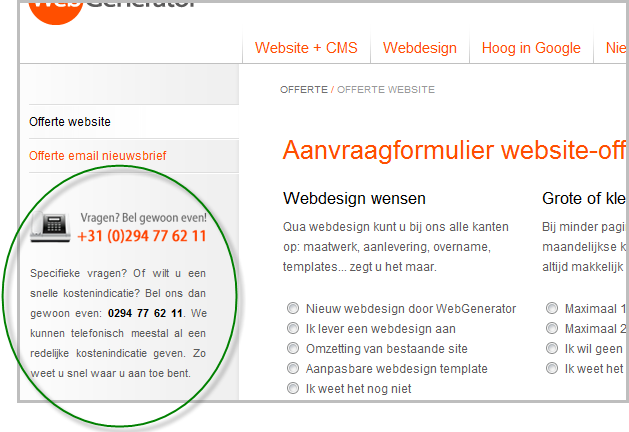The height and width of the screenshot is (432, 629).
Task: Select the Ik wil geen radio option
Action: [552, 349]
